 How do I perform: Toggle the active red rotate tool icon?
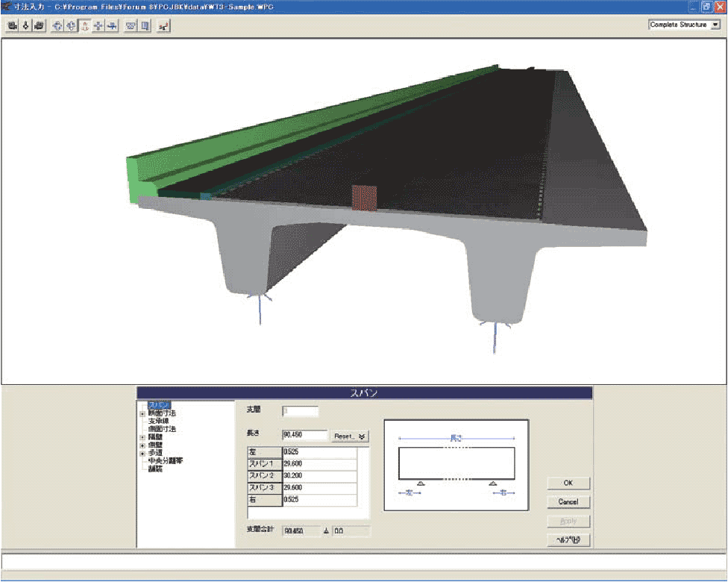click(84, 26)
